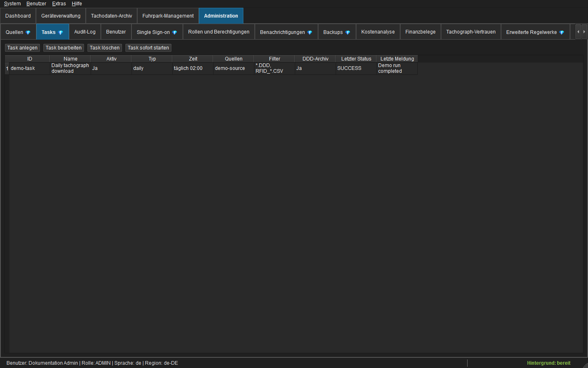Click the Task löschen button
This screenshot has height=368, width=588.
tap(105, 48)
